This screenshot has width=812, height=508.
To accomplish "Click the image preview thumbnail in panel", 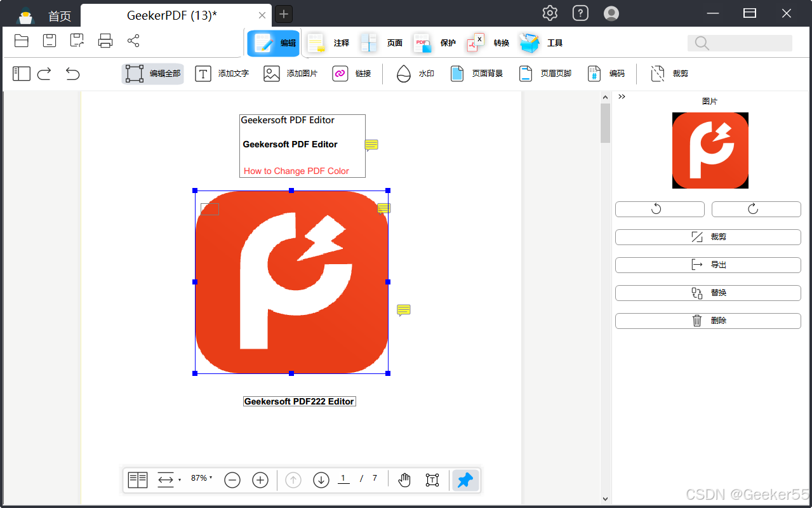I will point(710,150).
